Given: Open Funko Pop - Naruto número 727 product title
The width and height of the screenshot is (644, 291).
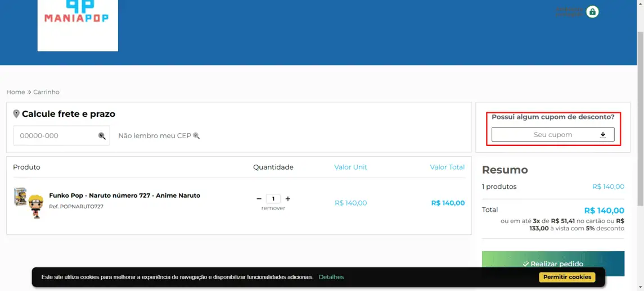Looking at the screenshot, I should click(124, 195).
